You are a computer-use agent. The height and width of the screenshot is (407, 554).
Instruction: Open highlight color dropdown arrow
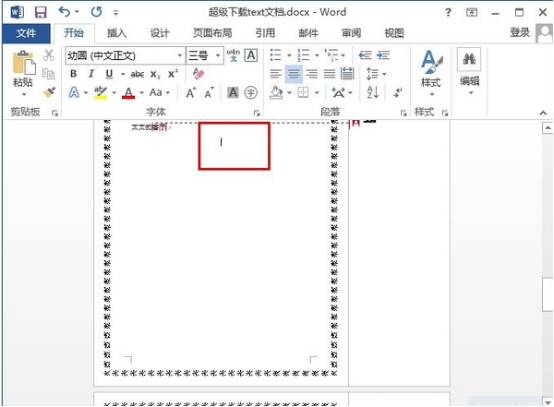point(114,93)
